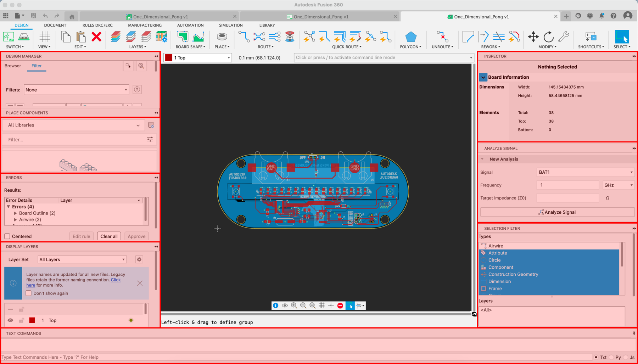Click the Edit rule button
Image resolution: width=638 pixels, height=364 pixels.
click(x=81, y=236)
